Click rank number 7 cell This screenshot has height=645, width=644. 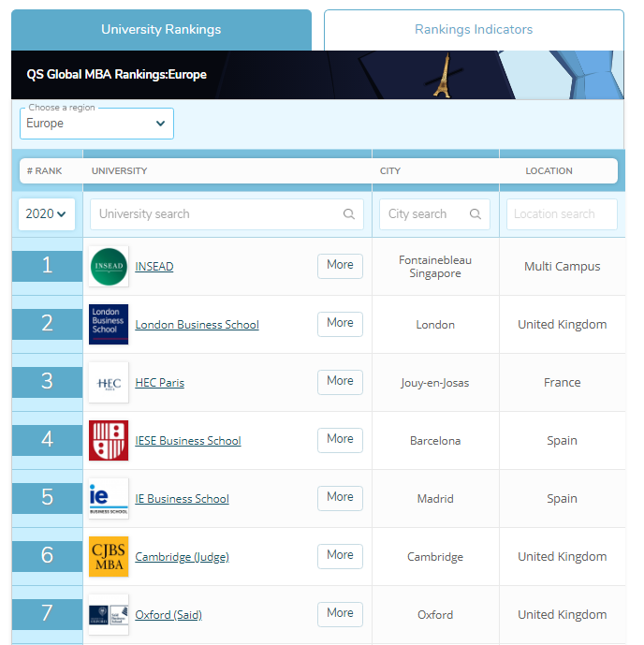tap(48, 614)
